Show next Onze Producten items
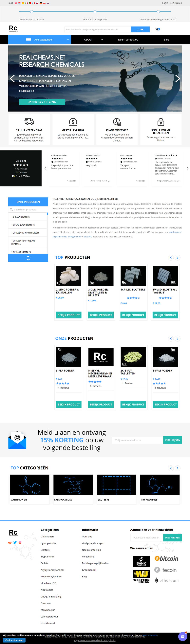Image resolution: width=190 pixels, height=644 pixels. (178, 339)
